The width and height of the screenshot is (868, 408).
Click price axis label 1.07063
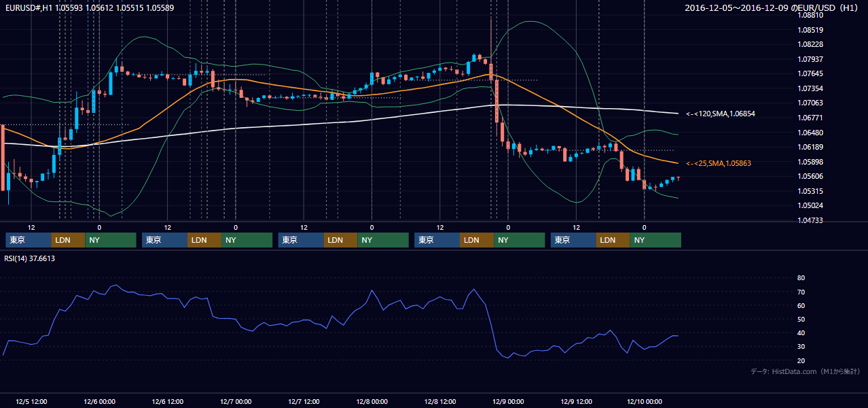[x=810, y=103]
